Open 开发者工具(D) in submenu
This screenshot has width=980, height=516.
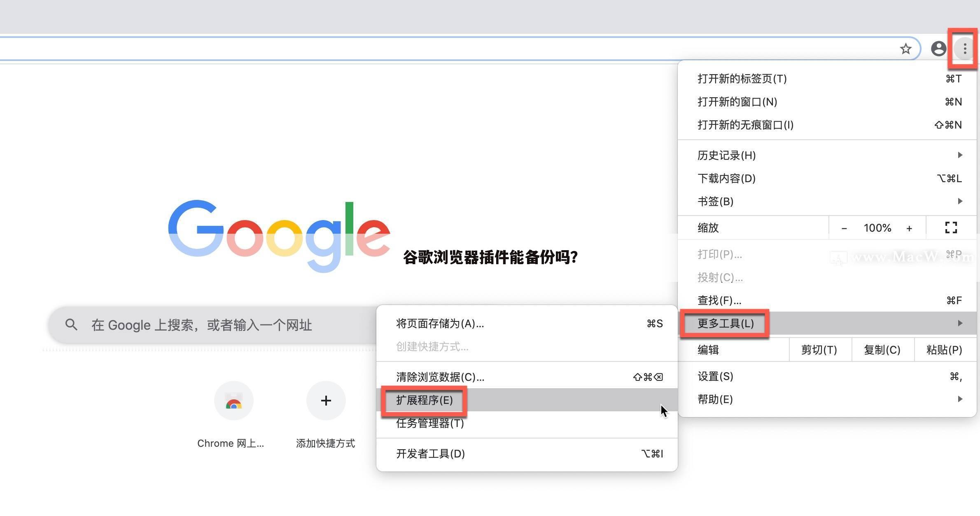point(527,454)
